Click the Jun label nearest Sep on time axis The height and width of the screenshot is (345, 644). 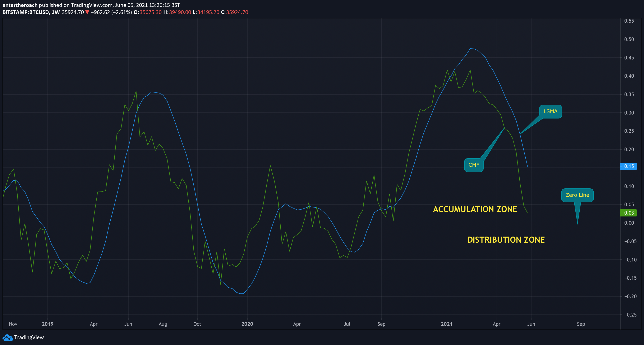[x=531, y=324]
